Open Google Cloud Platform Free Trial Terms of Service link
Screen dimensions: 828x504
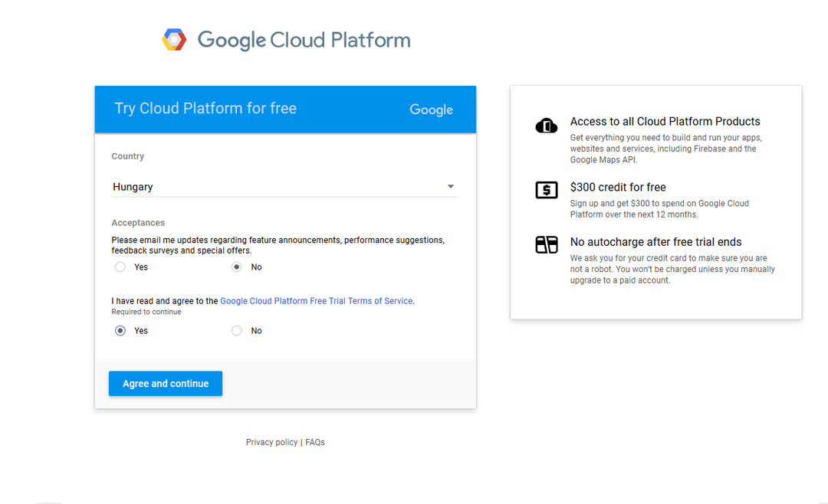[x=317, y=301]
